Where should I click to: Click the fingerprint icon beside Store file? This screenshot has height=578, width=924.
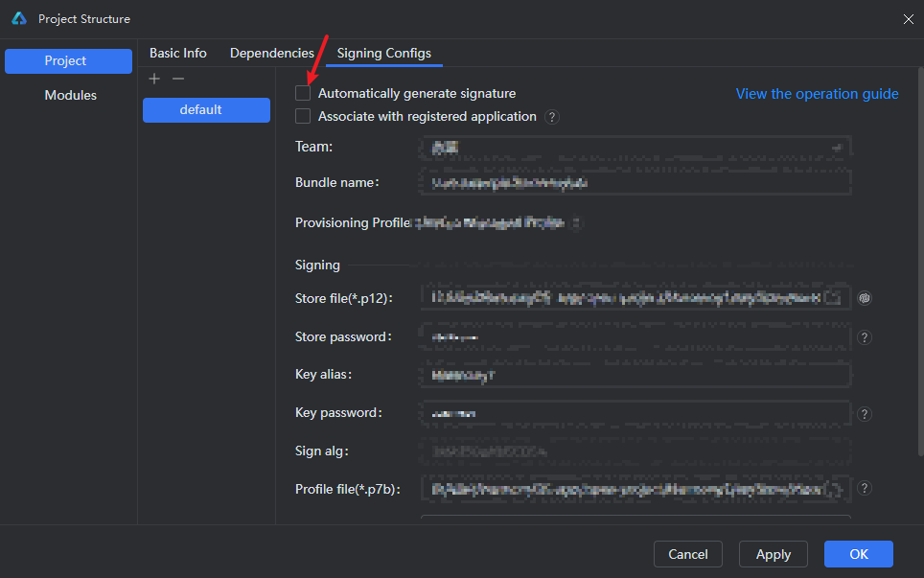[x=864, y=298]
